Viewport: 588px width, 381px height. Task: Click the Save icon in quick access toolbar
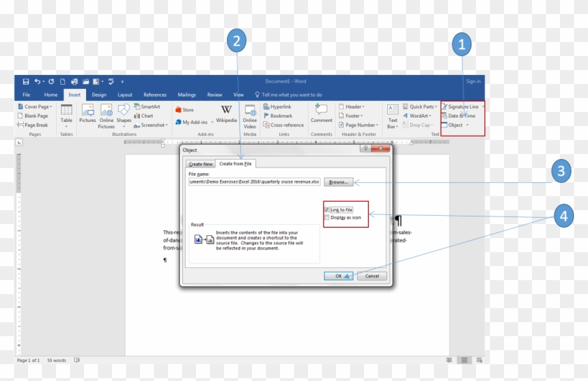tap(26, 81)
